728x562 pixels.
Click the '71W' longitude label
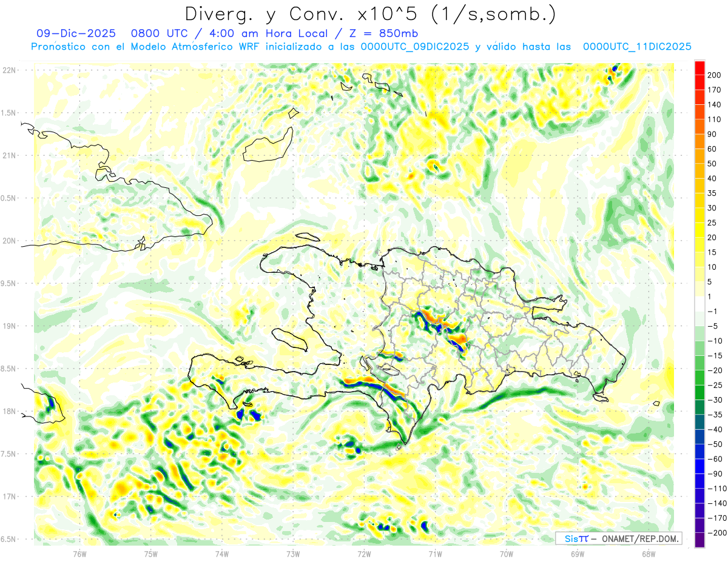pos(435,554)
